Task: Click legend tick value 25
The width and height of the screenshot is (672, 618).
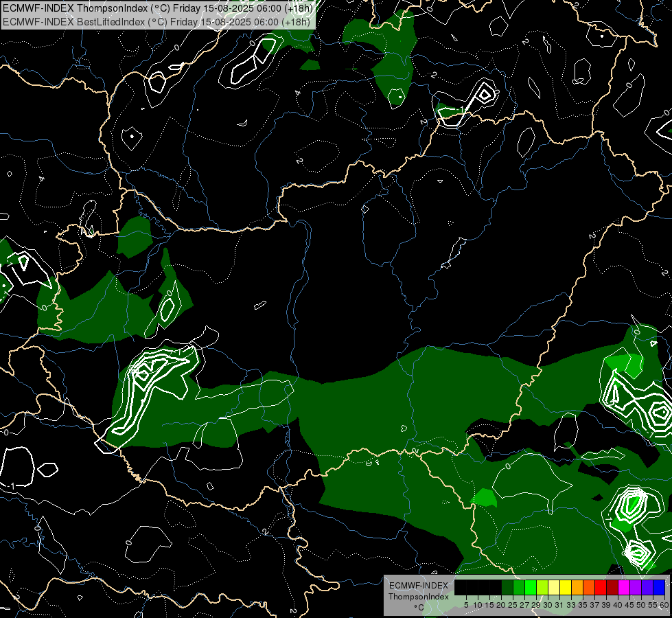Action: (x=513, y=605)
